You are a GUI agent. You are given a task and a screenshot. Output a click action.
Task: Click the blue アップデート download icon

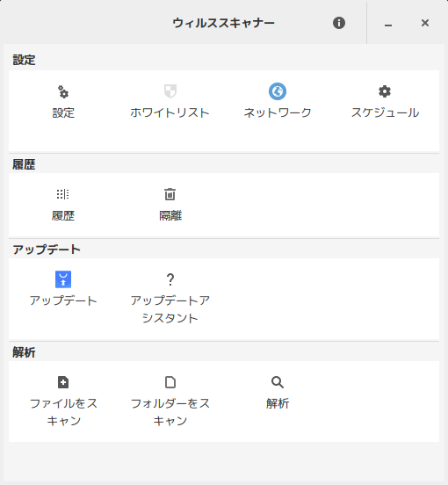63,279
